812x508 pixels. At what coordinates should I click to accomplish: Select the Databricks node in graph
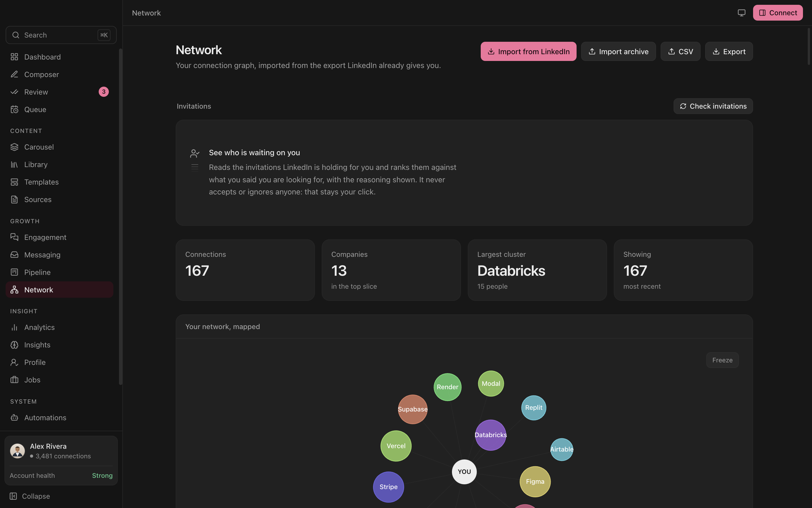click(491, 435)
